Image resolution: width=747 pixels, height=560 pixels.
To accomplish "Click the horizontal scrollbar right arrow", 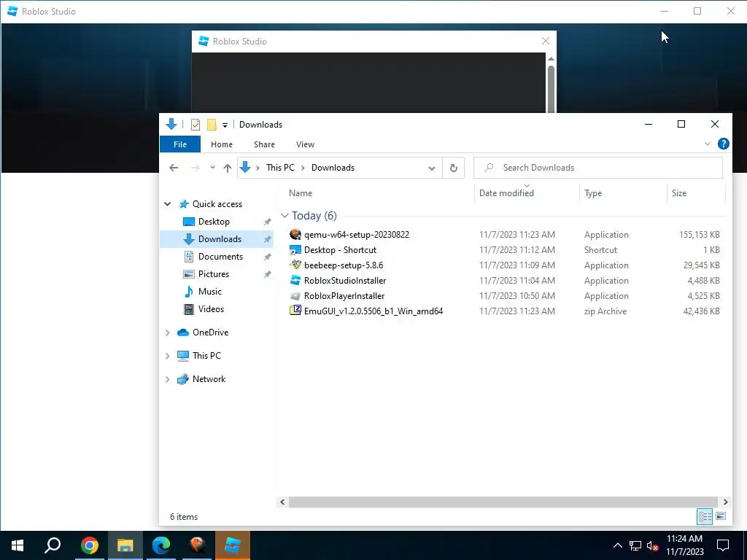I will tap(725, 502).
